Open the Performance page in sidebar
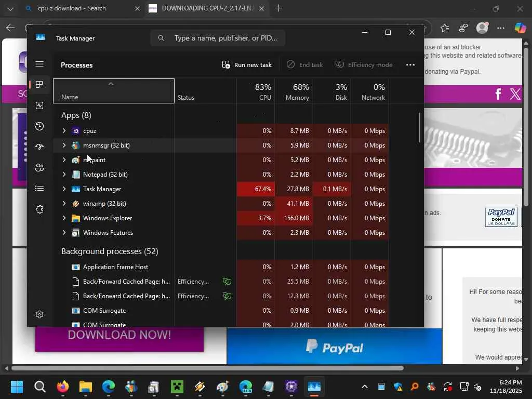 [x=39, y=105]
